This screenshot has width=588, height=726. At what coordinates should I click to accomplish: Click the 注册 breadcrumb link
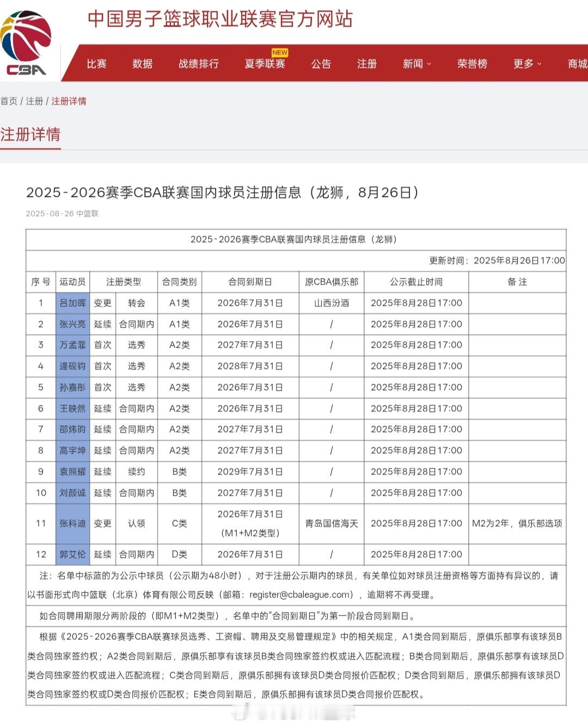pos(34,101)
